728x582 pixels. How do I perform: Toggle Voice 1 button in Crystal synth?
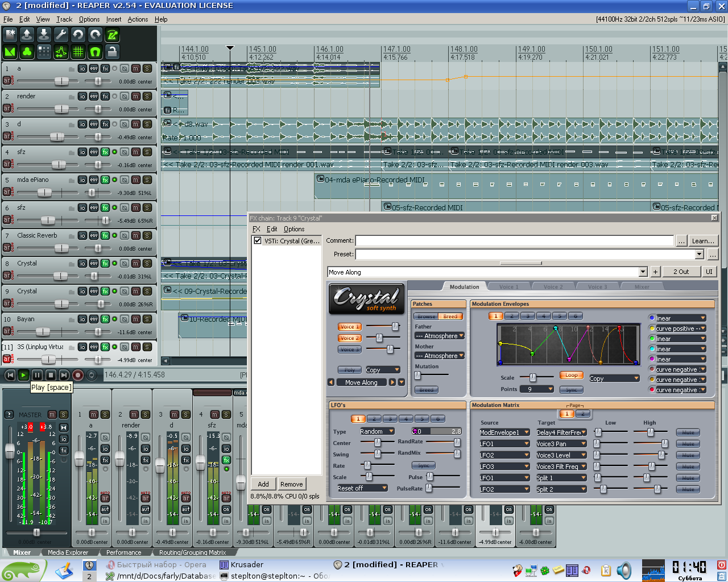pos(350,327)
